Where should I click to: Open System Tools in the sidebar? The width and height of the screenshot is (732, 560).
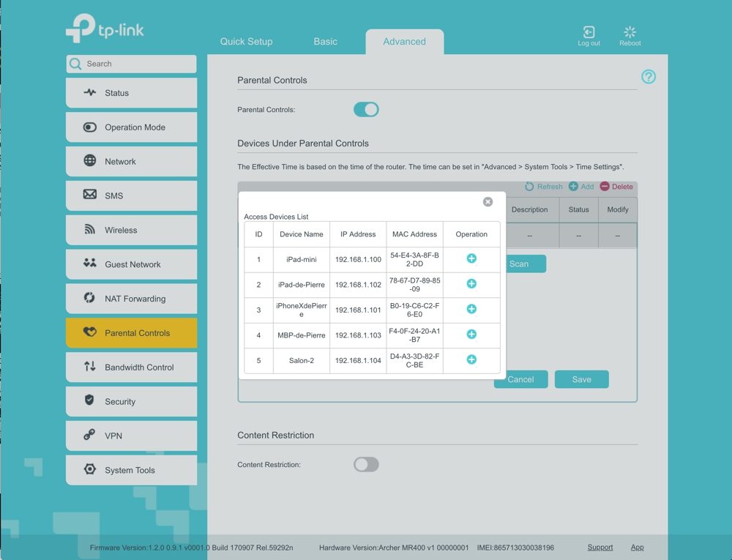click(x=131, y=470)
